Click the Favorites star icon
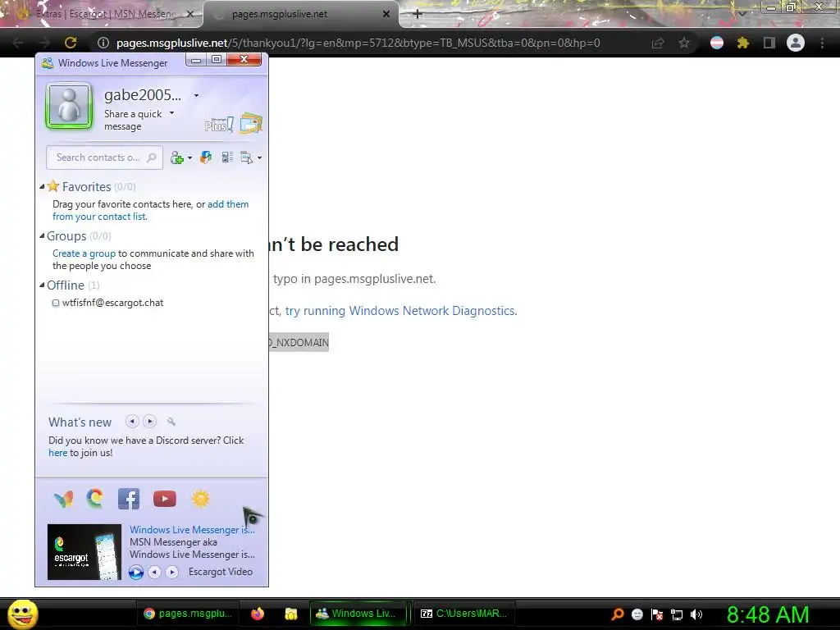The height and width of the screenshot is (630, 840). pyautogui.click(x=53, y=186)
